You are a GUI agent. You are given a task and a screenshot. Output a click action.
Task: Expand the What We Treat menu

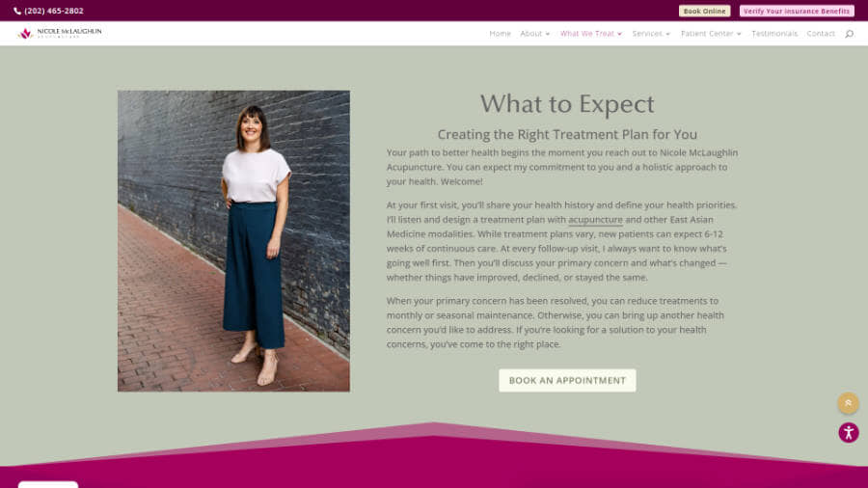590,34
